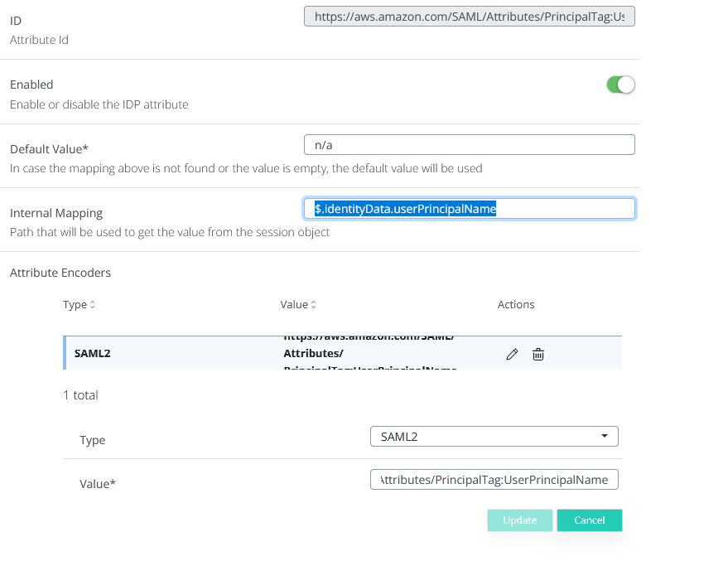Focus the Default Value field containing n/a

pos(470,145)
